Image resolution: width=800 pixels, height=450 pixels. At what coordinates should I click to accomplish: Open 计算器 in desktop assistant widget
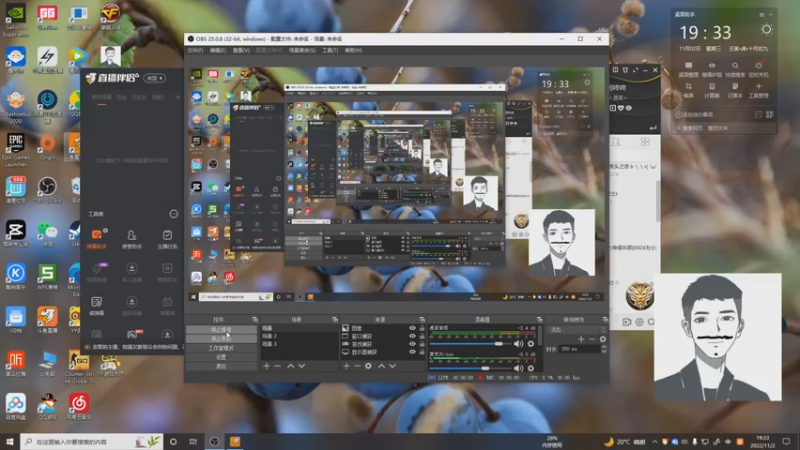pyautogui.click(x=711, y=90)
